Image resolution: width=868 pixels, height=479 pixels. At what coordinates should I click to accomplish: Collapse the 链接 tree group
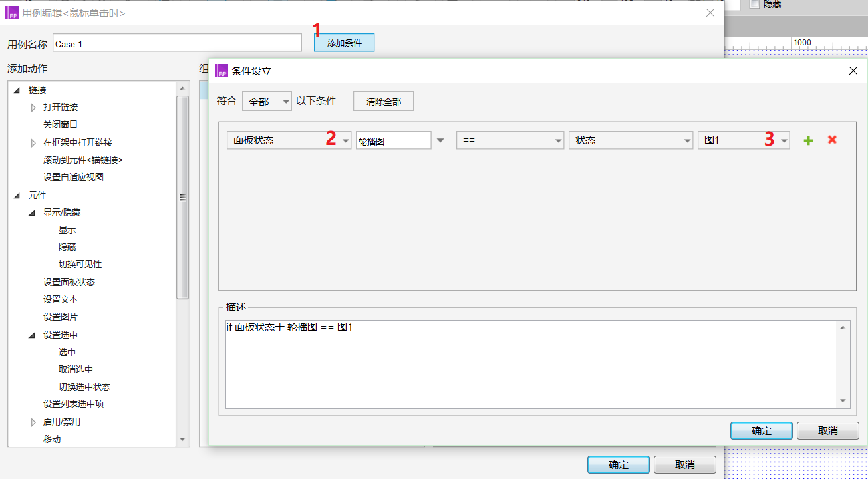point(17,90)
